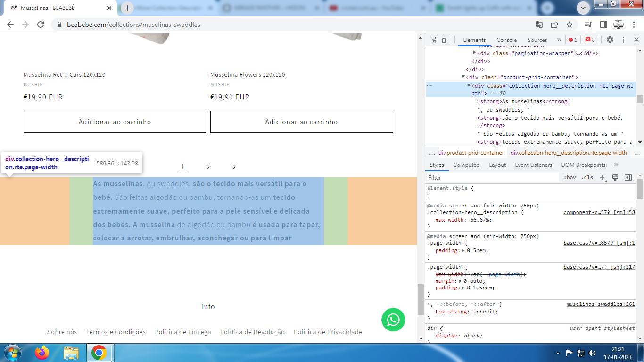Reload the page

41,25
